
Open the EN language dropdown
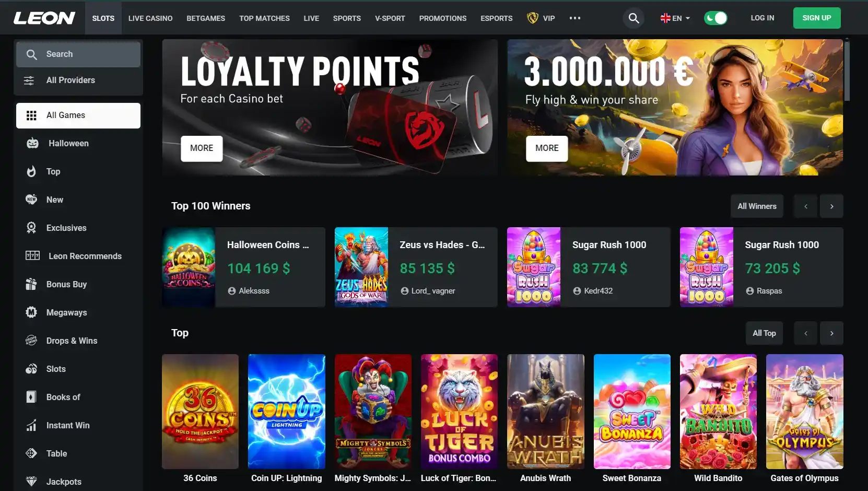point(675,18)
